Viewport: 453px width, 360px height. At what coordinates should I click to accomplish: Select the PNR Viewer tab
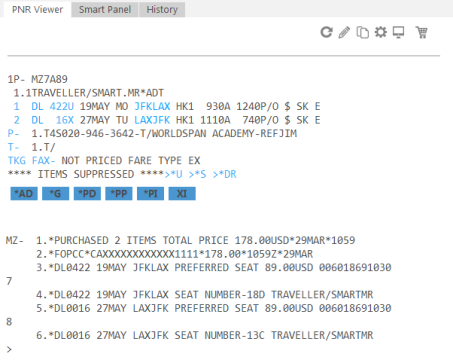(x=37, y=9)
